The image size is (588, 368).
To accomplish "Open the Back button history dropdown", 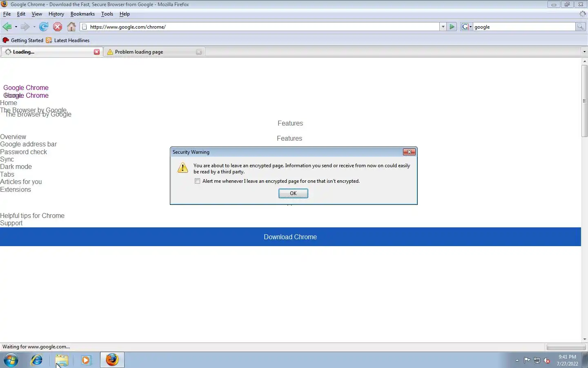I will tap(16, 27).
